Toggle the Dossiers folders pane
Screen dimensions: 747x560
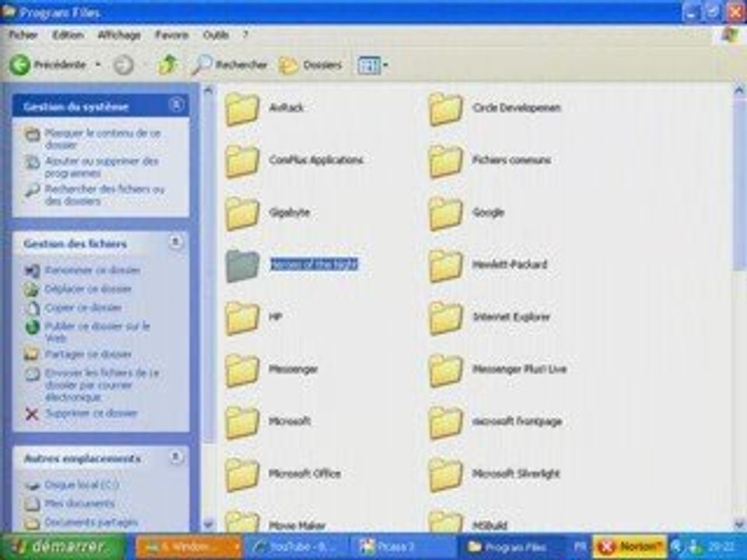[x=310, y=65]
